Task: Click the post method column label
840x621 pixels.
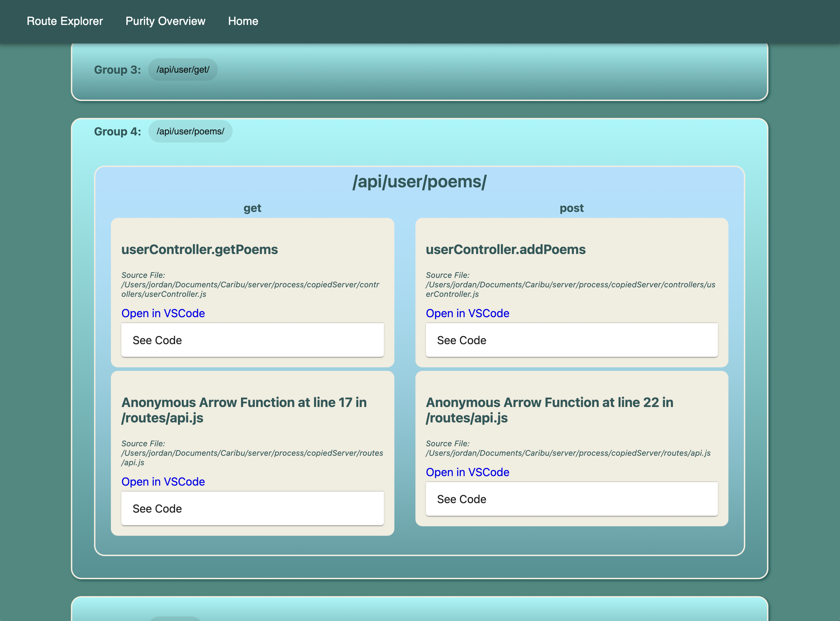Action: 572,208
